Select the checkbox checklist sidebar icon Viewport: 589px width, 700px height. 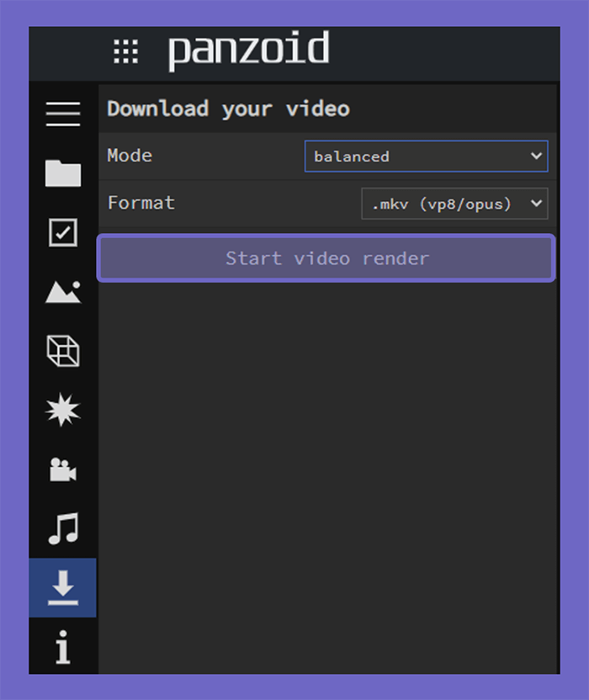63,232
